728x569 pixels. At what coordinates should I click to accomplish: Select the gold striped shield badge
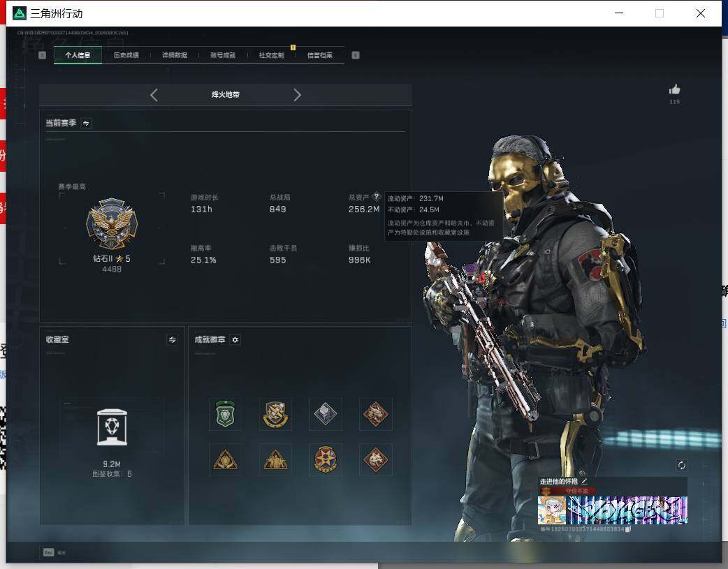(x=275, y=414)
